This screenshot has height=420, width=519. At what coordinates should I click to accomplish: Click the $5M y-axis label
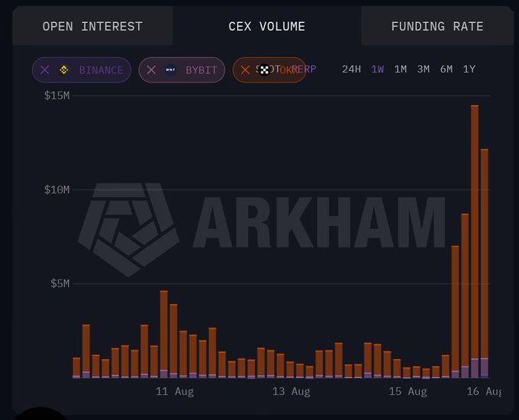[60, 283]
